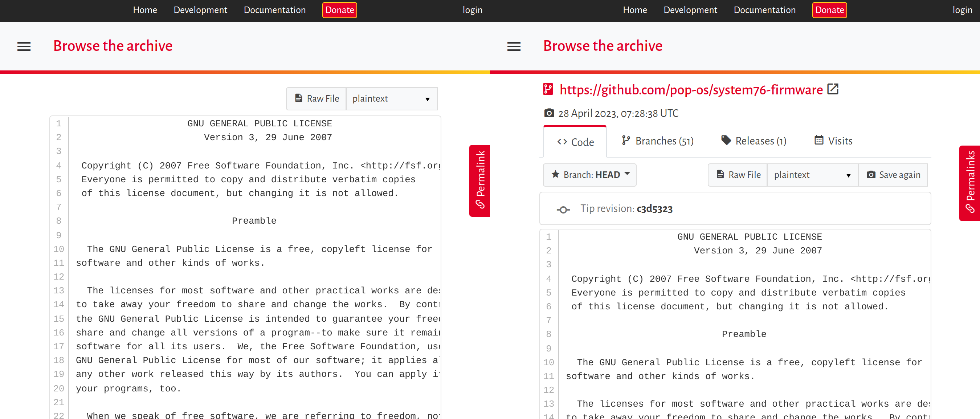Viewport: 980px width, 419px height.
Task: Click the star icon on Branch HEAD button
Action: [555, 174]
